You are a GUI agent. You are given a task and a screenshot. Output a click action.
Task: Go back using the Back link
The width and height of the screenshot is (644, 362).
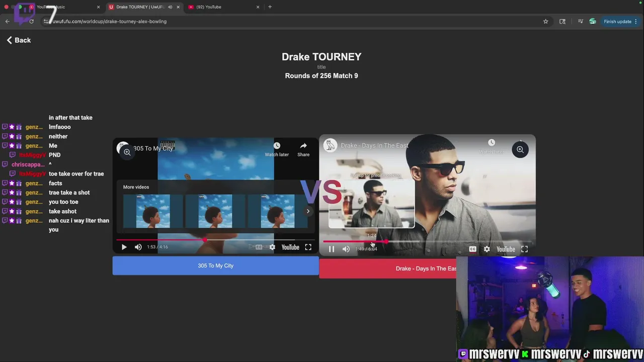click(19, 40)
